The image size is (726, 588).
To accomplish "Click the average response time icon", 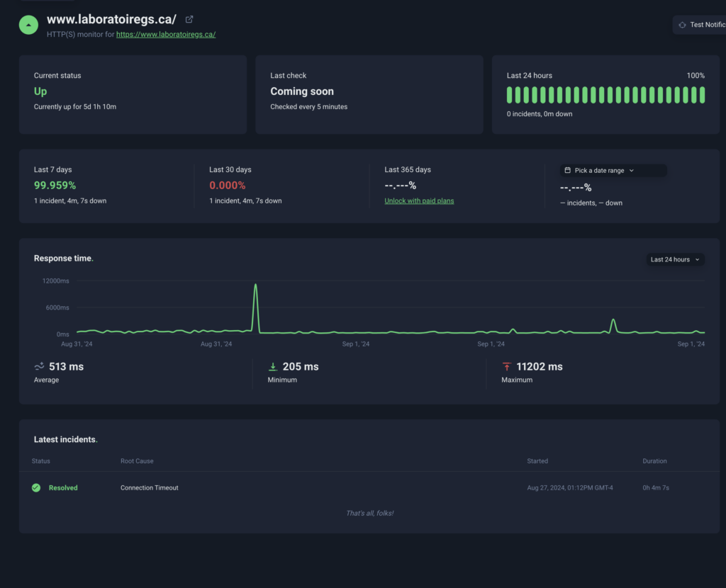I will pos(39,366).
